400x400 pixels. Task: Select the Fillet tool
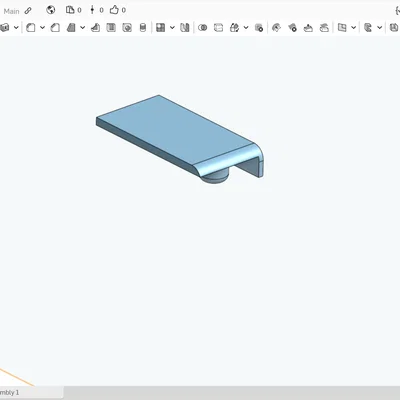(x=31, y=28)
